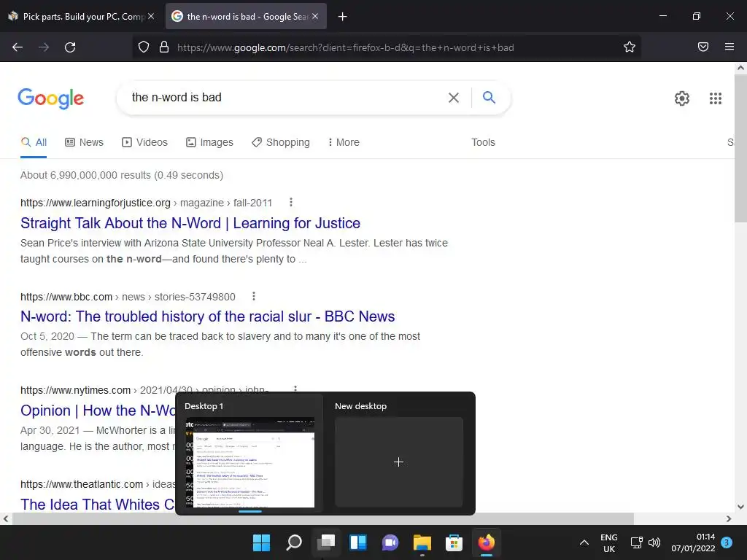Screen dimensions: 747x560
Task: Switch to Videos results
Action: pos(145,142)
